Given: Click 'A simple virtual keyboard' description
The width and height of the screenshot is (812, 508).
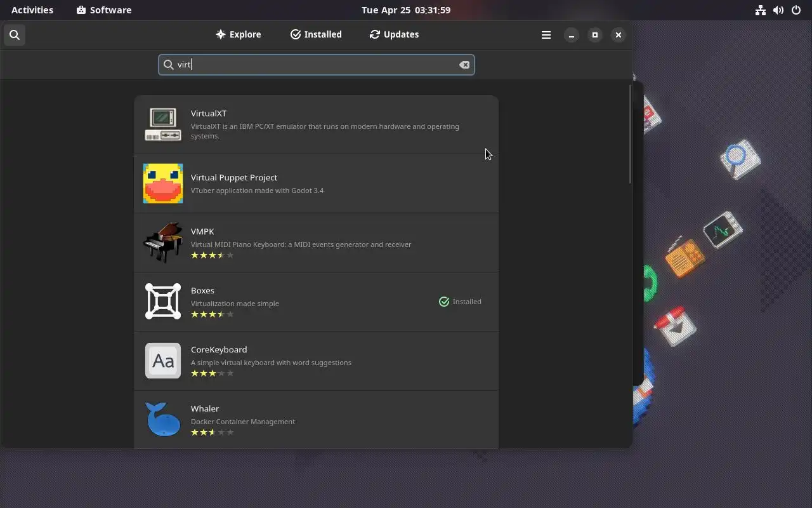Looking at the screenshot, I should [271, 363].
